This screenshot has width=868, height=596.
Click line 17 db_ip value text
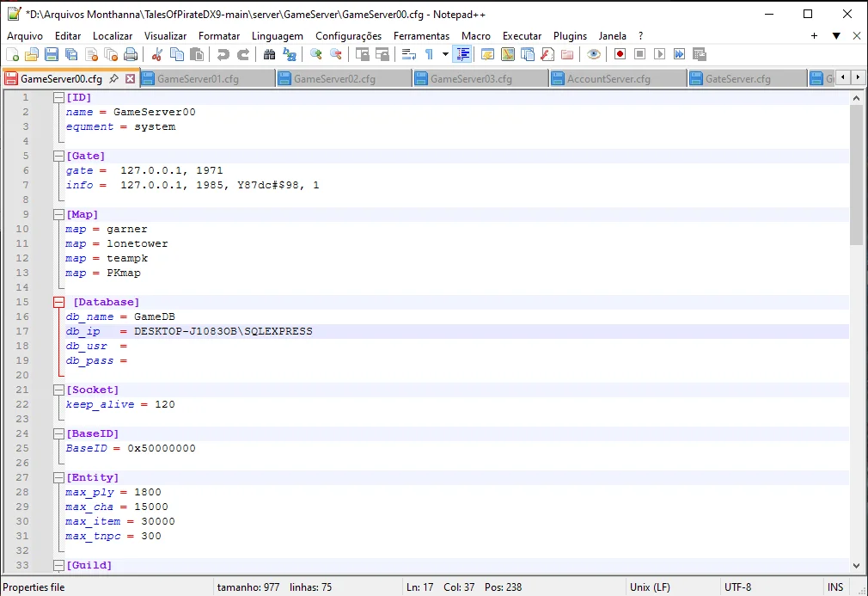click(223, 331)
